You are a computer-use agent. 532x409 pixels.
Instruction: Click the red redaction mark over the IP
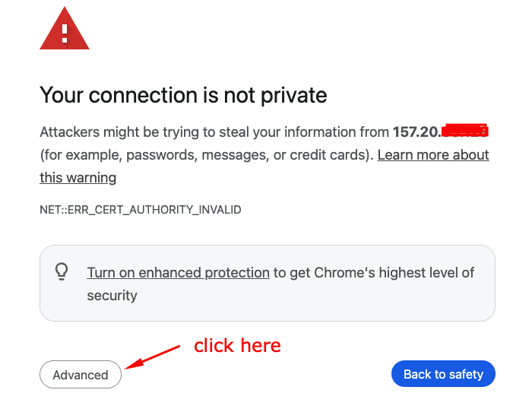click(464, 131)
